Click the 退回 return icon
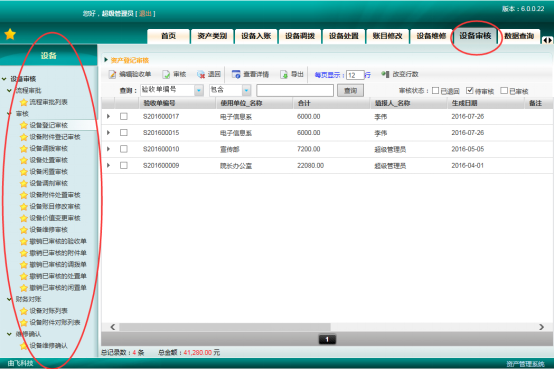This screenshot has height=370, width=554. pyautogui.click(x=201, y=74)
